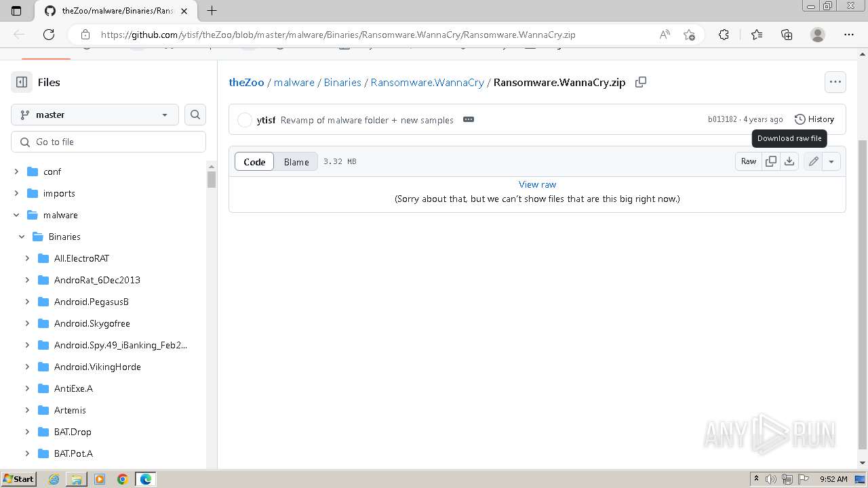Open the View raw link

click(537, 184)
